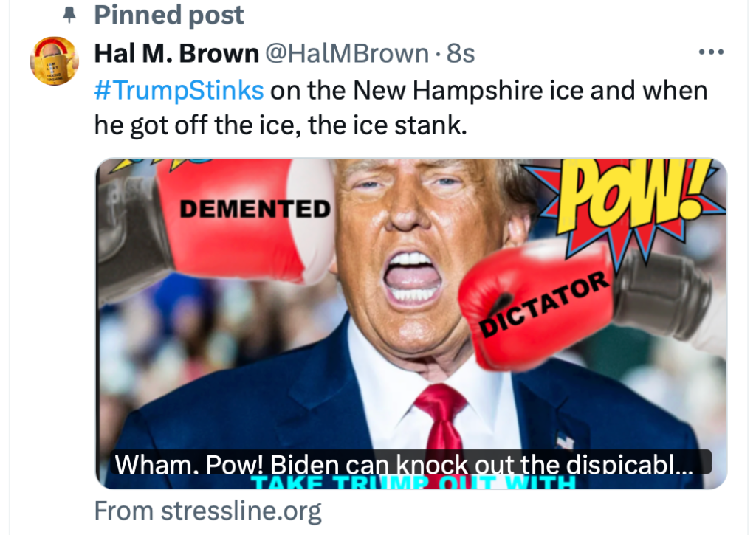The width and height of the screenshot is (756, 535).
Task: Open post permalink via 8s timestamp
Action: (461, 53)
